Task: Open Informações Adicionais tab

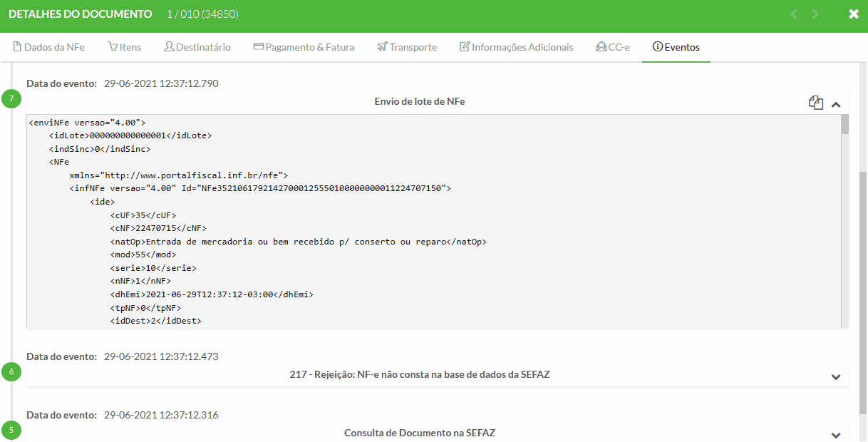Action: coord(516,47)
